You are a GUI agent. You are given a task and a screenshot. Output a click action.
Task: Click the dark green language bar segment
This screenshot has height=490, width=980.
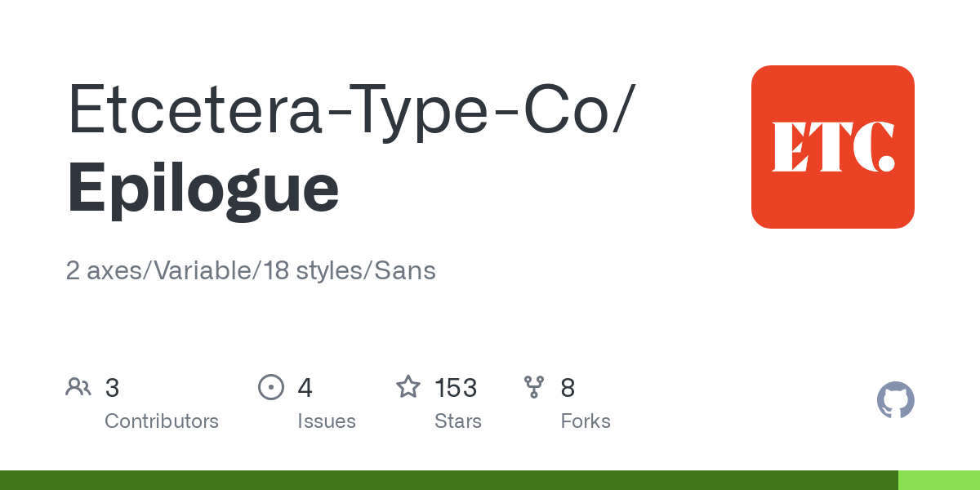pos(449,480)
